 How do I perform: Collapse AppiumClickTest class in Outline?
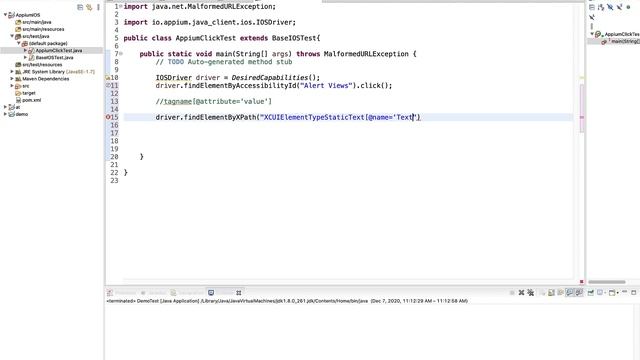(592, 33)
